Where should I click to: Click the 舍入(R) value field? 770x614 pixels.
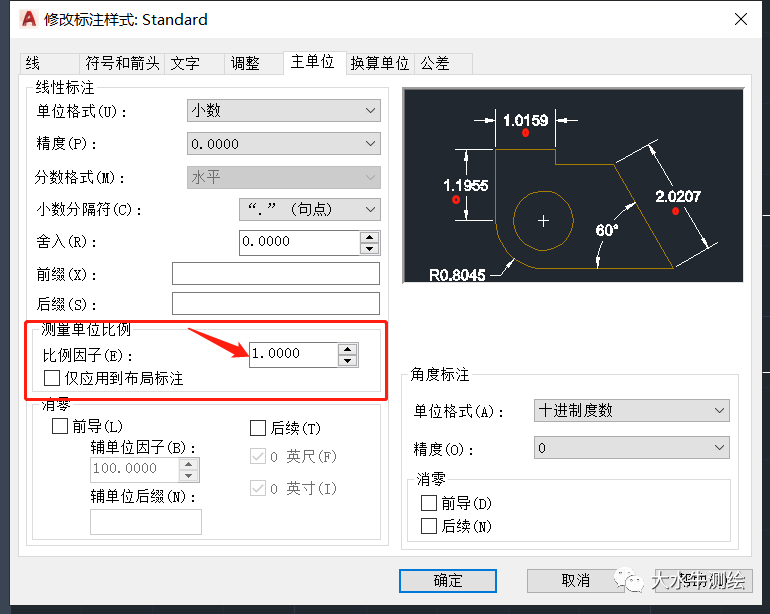tap(300, 243)
